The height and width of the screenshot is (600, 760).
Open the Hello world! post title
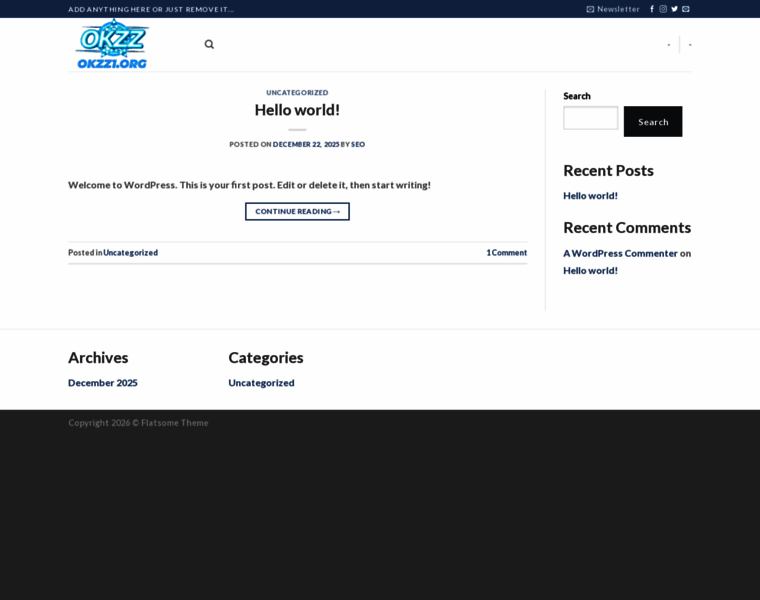pyautogui.click(x=297, y=110)
